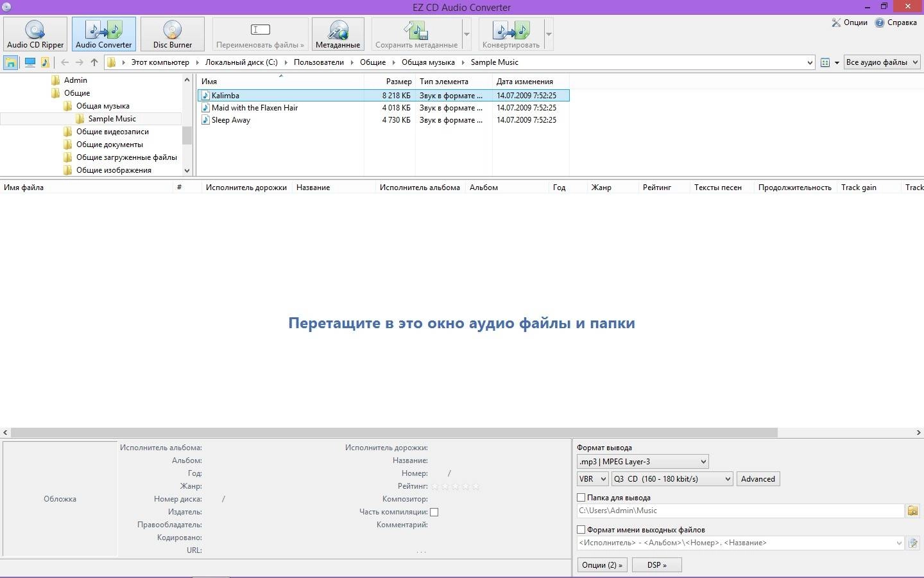
Task: Switch to Audio Converter mode
Action: tap(103, 34)
